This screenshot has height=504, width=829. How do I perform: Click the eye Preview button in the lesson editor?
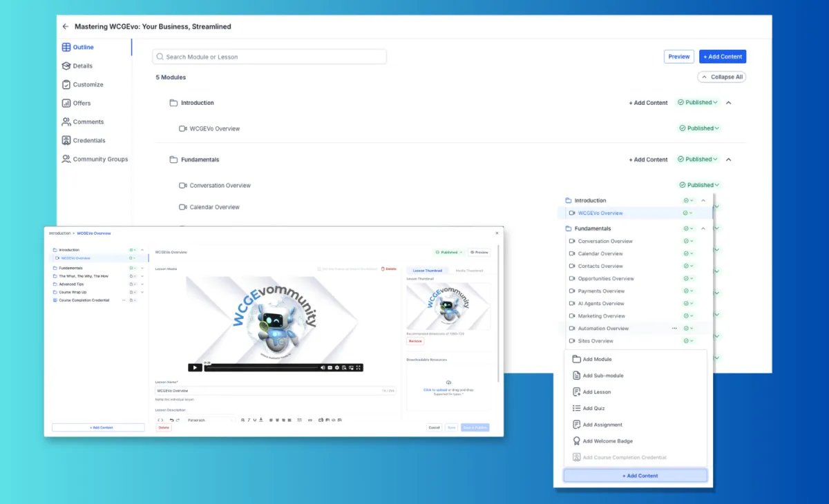click(479, 252)
